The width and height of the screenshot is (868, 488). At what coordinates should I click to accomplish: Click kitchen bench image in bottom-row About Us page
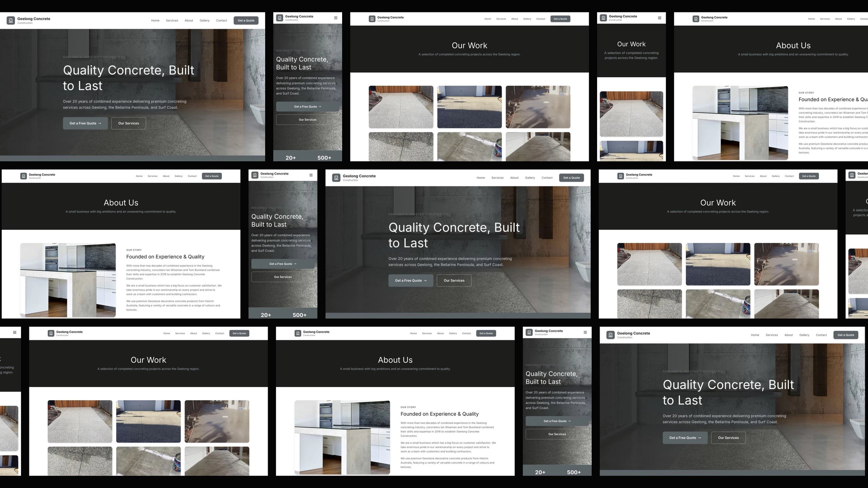point(342,437)
